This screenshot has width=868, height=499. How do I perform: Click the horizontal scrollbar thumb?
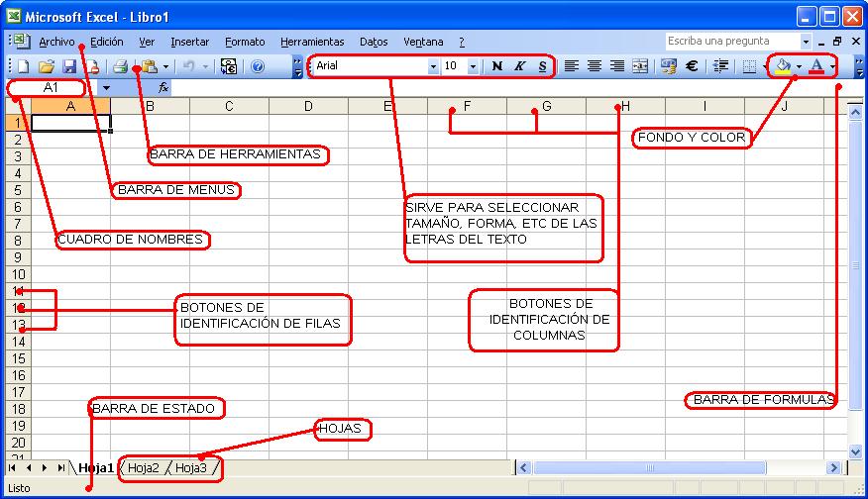coord(650,468)
